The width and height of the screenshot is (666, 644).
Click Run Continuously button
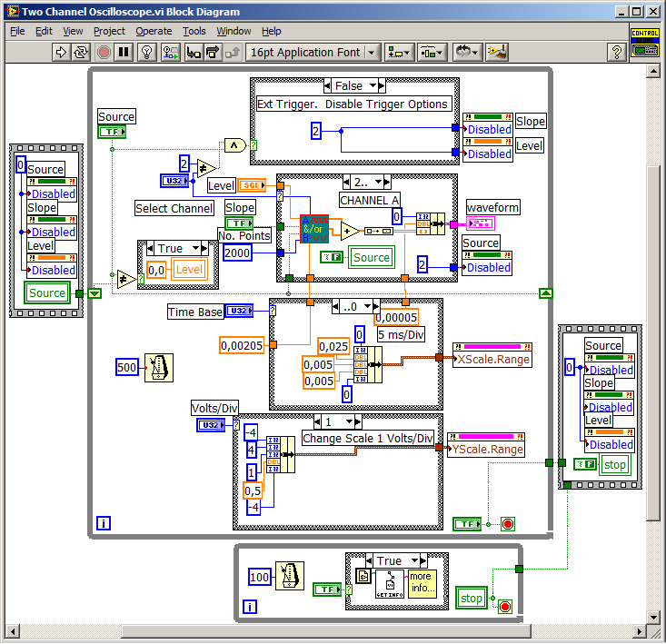pos(80,52)
